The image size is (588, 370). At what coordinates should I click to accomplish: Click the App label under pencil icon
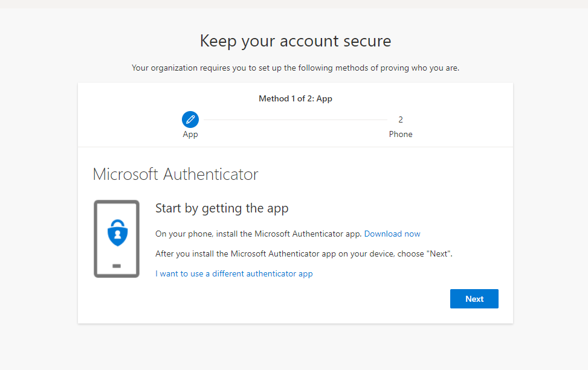pos(190,134)
